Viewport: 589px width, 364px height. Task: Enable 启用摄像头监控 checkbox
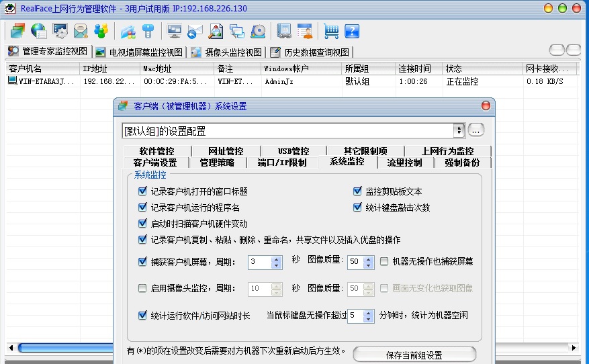[x=142, y=288]
